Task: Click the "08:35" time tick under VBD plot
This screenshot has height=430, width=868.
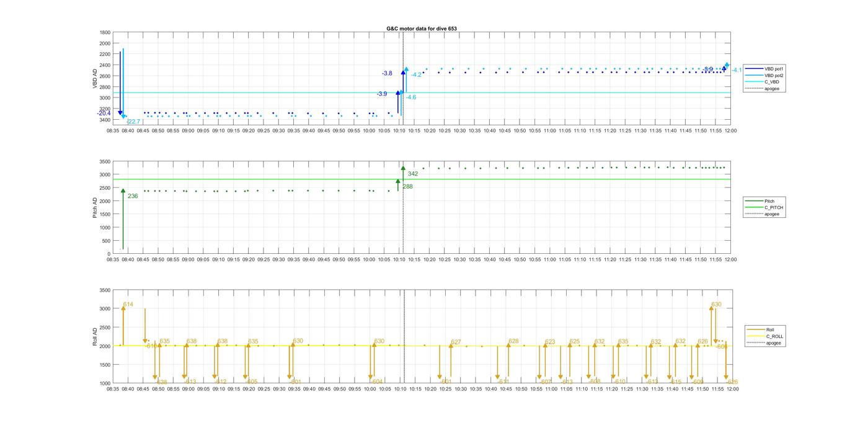Action: click(x=113, y=130)
